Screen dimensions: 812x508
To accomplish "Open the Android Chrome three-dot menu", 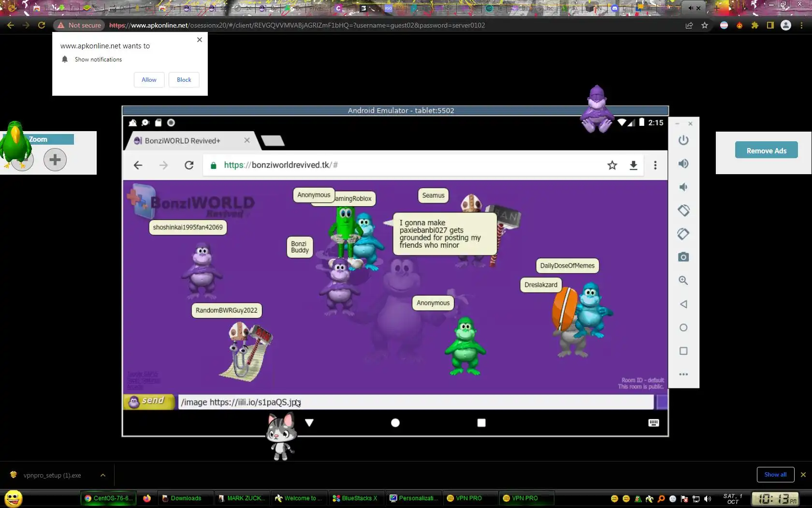I will 655,165.
